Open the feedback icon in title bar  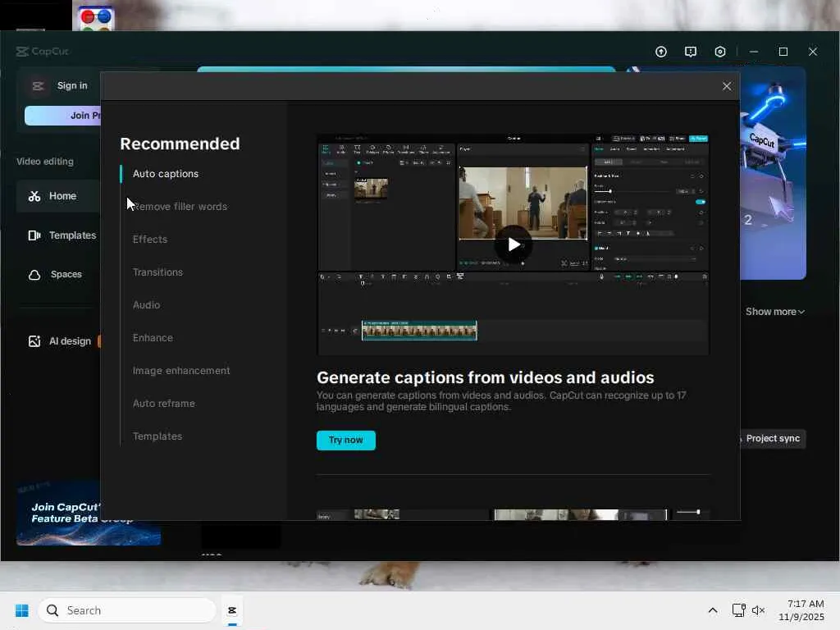click(691, 52)
